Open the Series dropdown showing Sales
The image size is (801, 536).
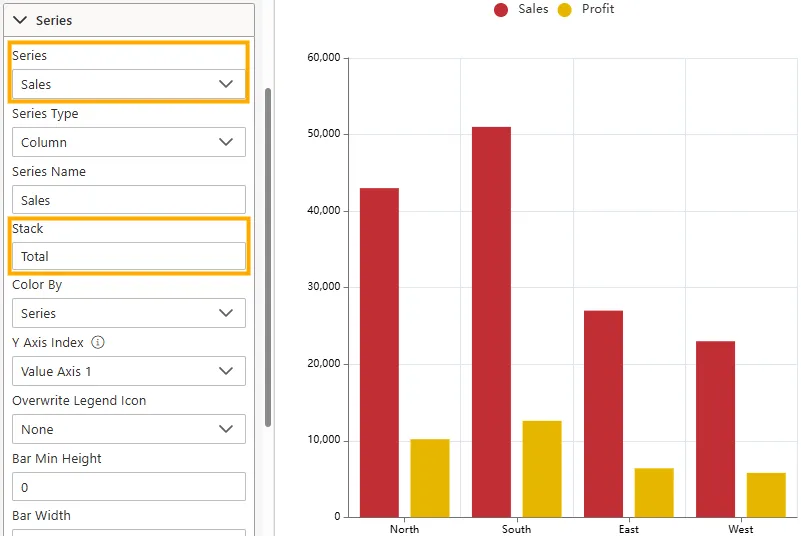tap(128, 85)
